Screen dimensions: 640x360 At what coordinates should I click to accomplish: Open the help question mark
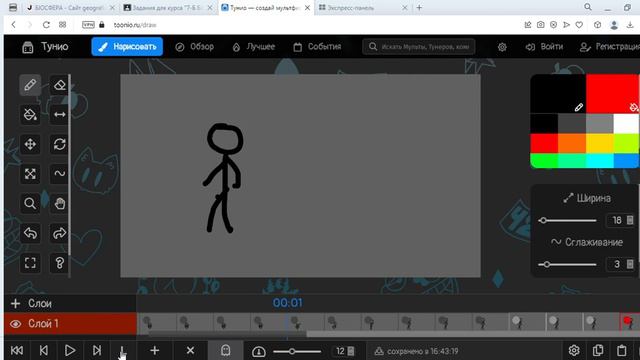point(60,263)
